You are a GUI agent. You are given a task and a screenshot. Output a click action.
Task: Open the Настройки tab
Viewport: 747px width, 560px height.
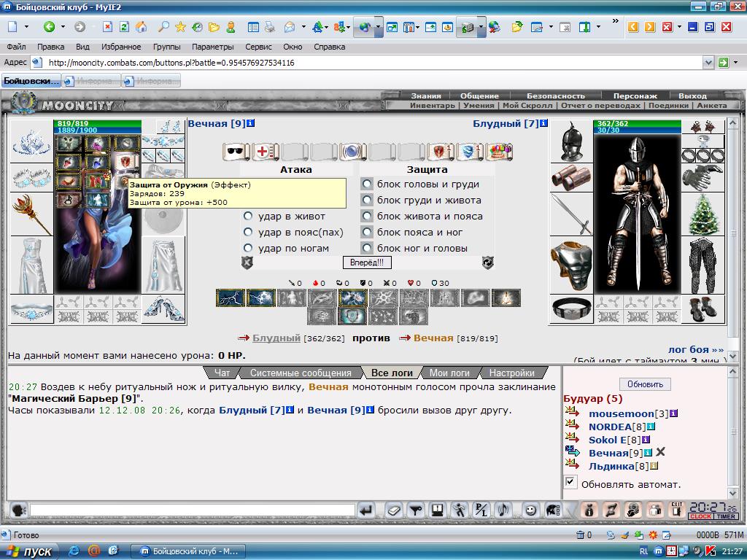[511, 373]
